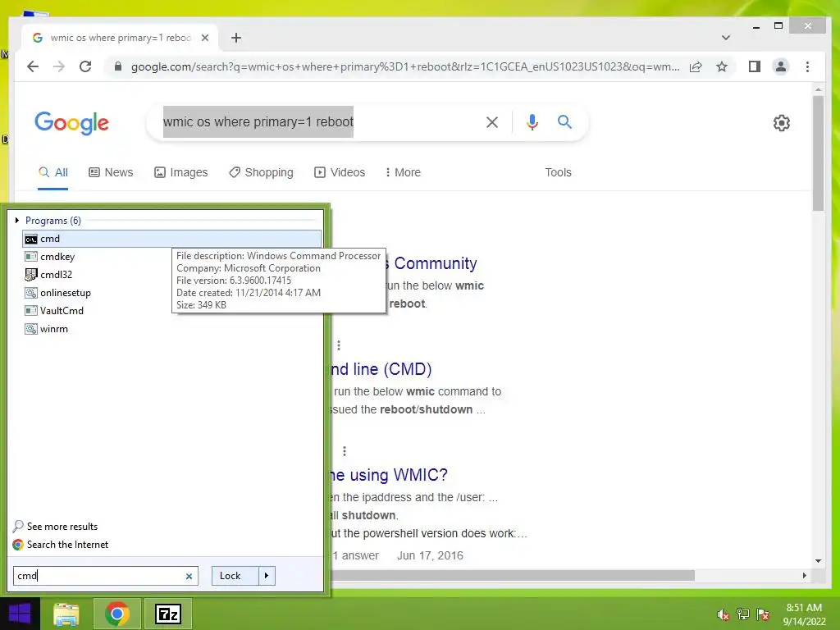Screen dimensions: 840x630
Task: Clear the Start menu search box
Action: 189,577
